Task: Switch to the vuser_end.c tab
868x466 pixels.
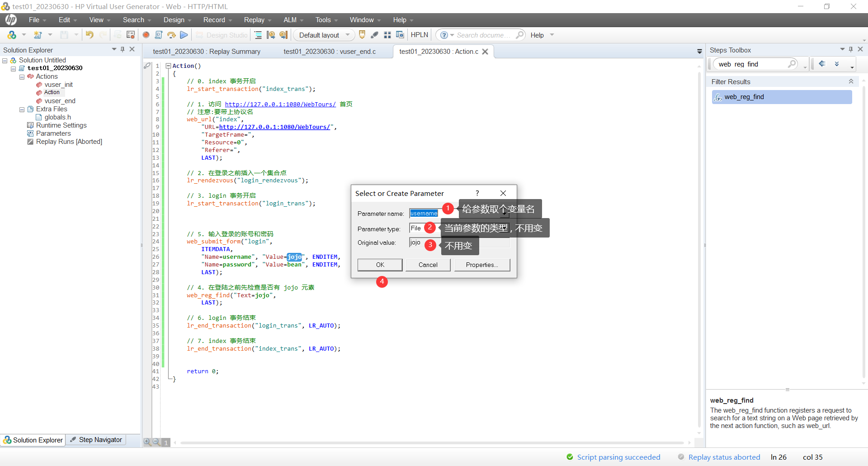Action: click(x=330, y=52)
